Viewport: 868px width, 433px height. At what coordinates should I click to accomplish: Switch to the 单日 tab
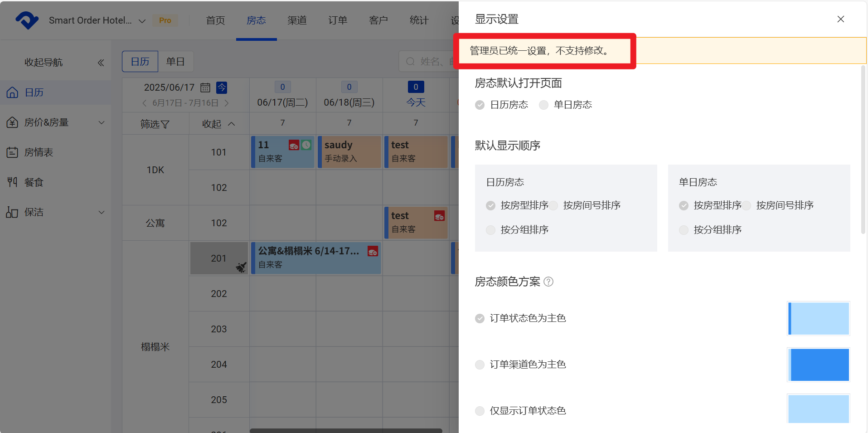click(175, 62)
